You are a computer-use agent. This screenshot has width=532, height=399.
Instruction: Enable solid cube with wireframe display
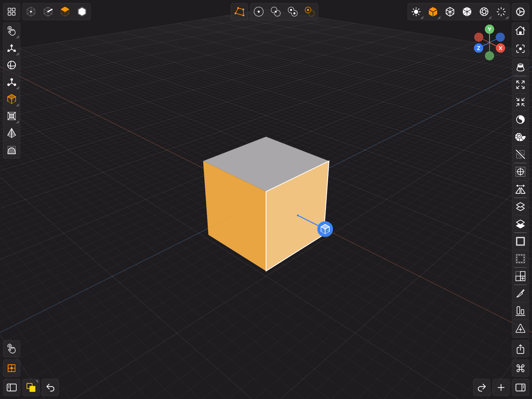[x=467, y=12]
